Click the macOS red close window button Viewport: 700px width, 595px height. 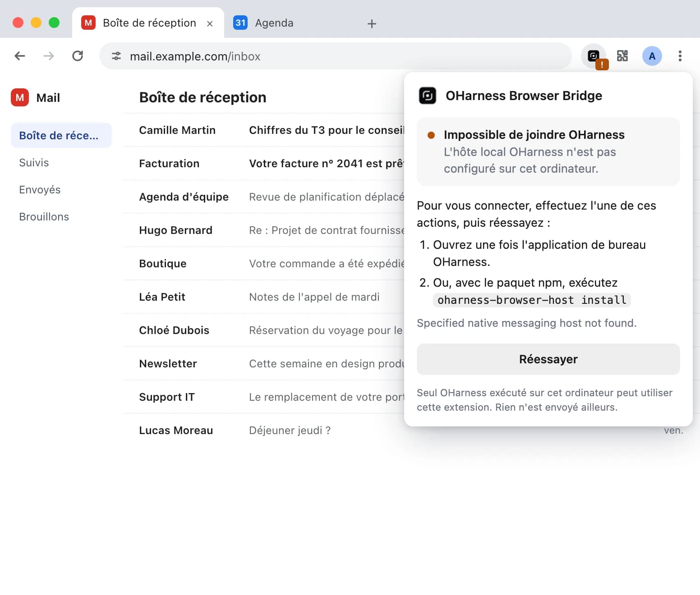click(x=18, y=23)
